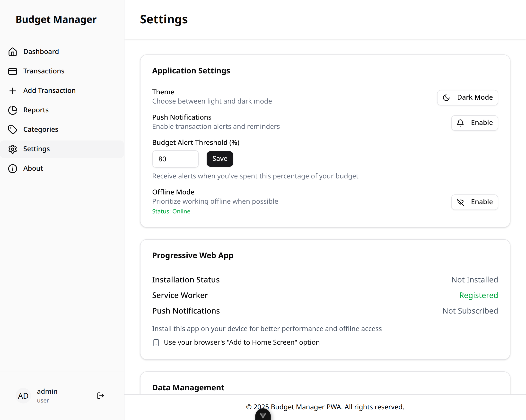Click the About info icon
Image resolution: width=526 pixels, height=420 pixels.
point(12,168)
